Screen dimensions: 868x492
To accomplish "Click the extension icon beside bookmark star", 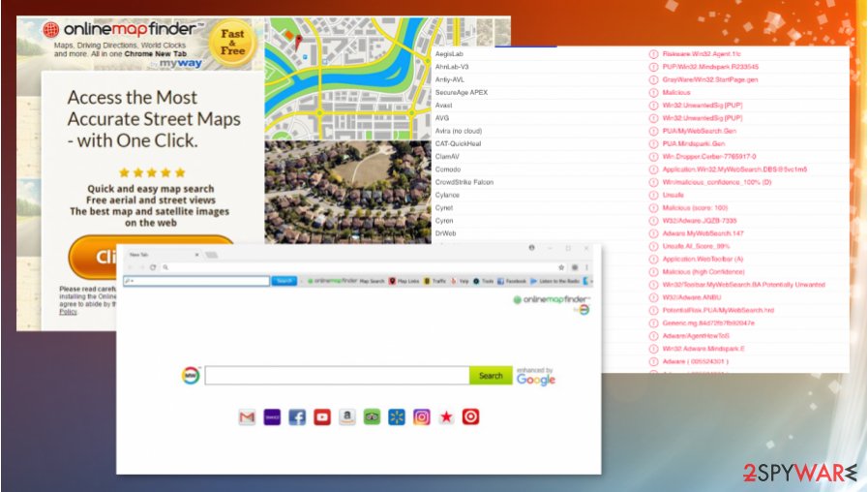I will click(575, 267).
